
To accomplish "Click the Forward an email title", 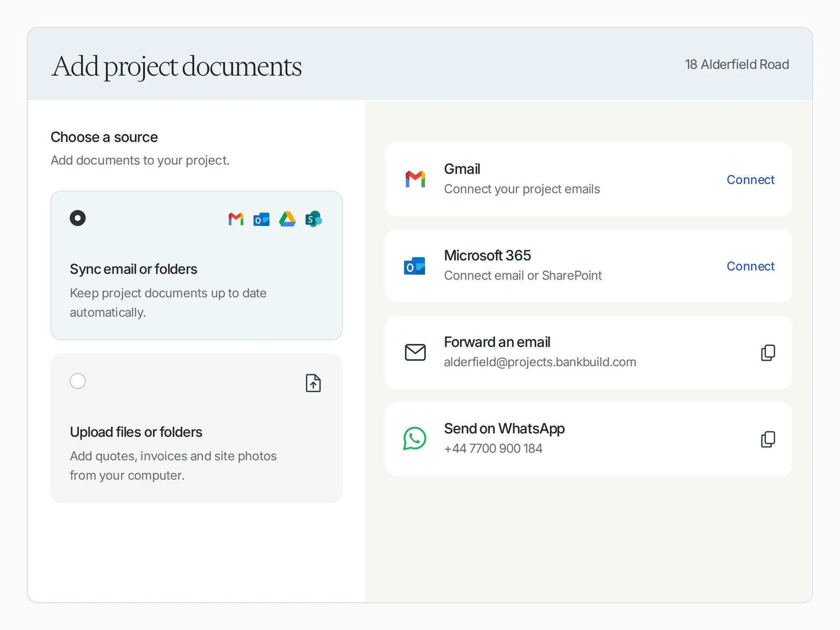I will pyautogui.click(x=497, y=342).
